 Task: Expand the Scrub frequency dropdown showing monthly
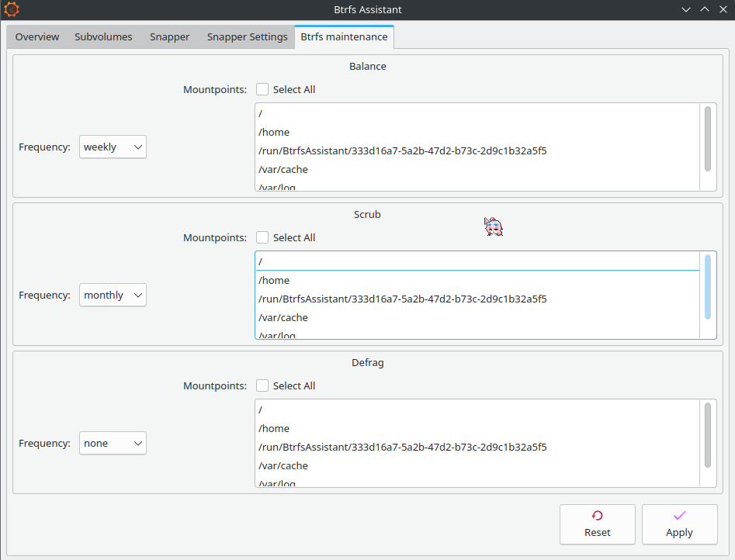click(113, 295)
